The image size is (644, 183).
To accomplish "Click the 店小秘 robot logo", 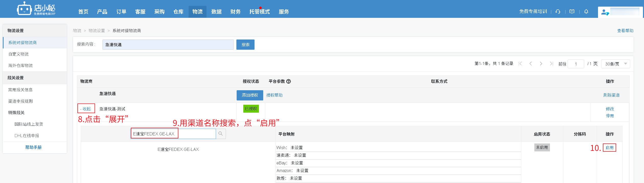I will point(24,9).
